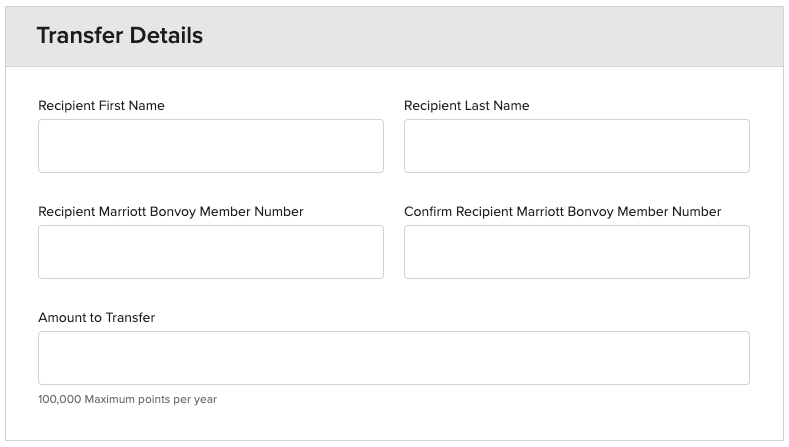Click the '100,000 Maximum points per year' note

(x=127, y=400)
